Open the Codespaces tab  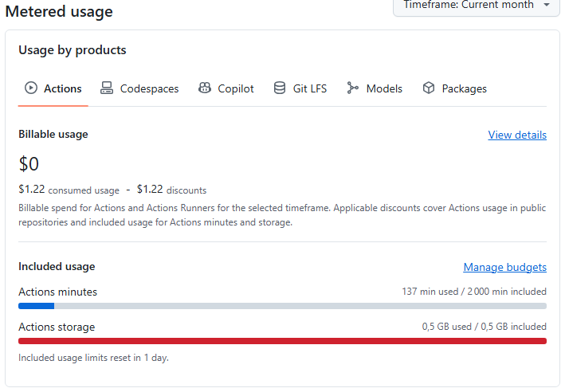pos(139,88)
